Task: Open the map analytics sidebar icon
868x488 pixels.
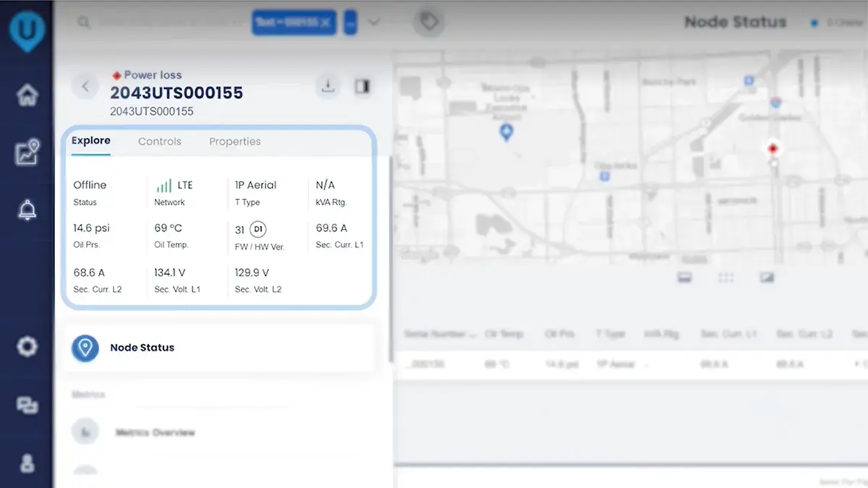Action: (x=27, y=153)
